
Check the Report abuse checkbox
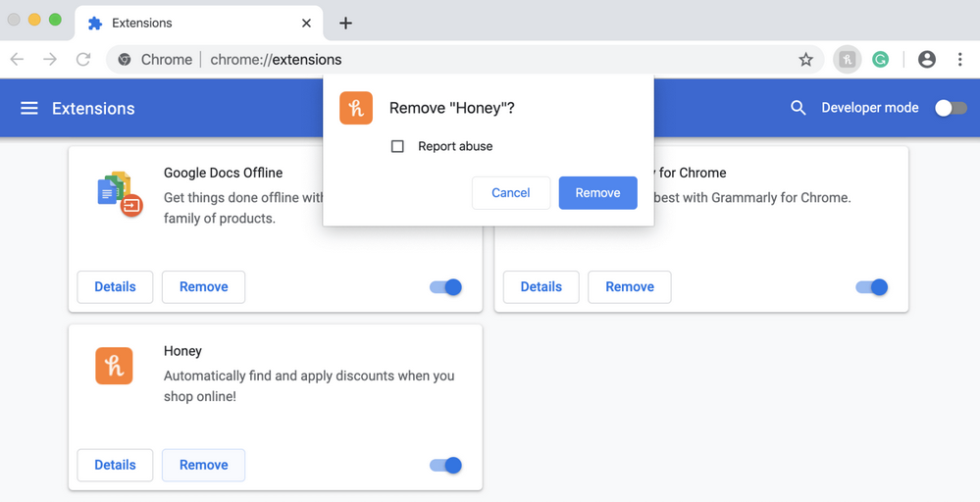[x=397, y=146]
